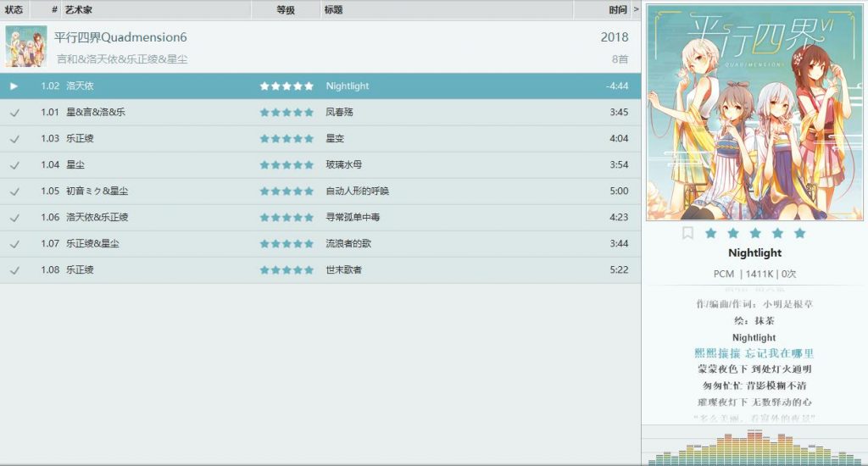
Task: Click the fifth star under the album cover
Action: coord(799,233)
